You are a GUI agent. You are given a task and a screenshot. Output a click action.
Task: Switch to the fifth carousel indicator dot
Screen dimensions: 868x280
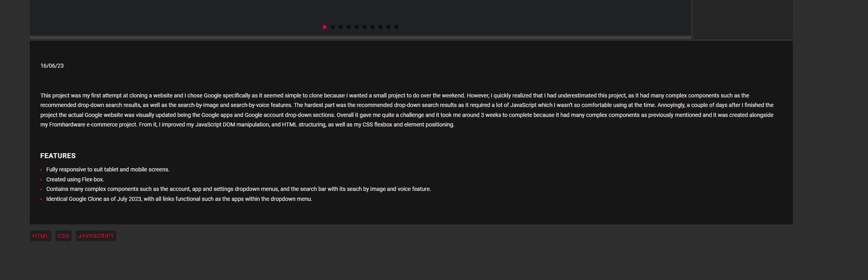[x=357, y=27]
